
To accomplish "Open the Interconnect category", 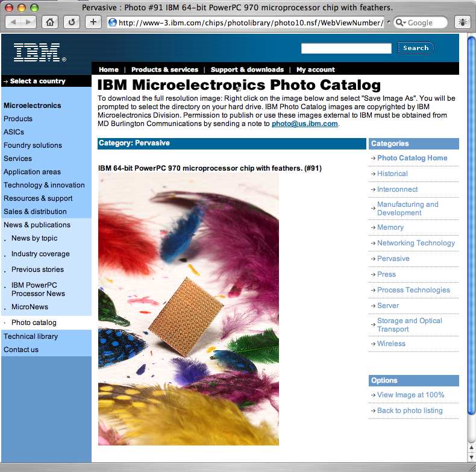I will click(397, 189).
